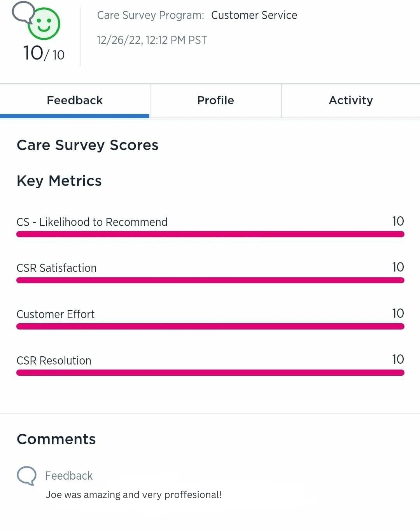Select the Customer Service program name
Viewport: 420px width, 531px height.
pos(254,15)
